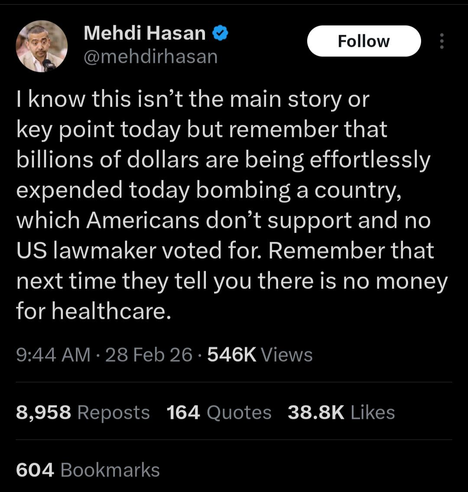View the 38.8K Likes list
This screenshot has width=468, height=492.
pyautogui.click(x=341, y=412)
